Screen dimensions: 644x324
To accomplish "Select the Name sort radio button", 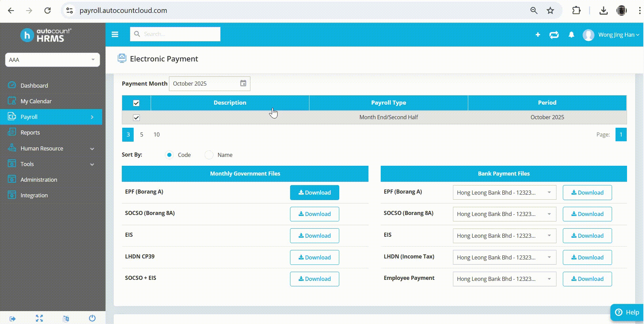I will (209, 155).
